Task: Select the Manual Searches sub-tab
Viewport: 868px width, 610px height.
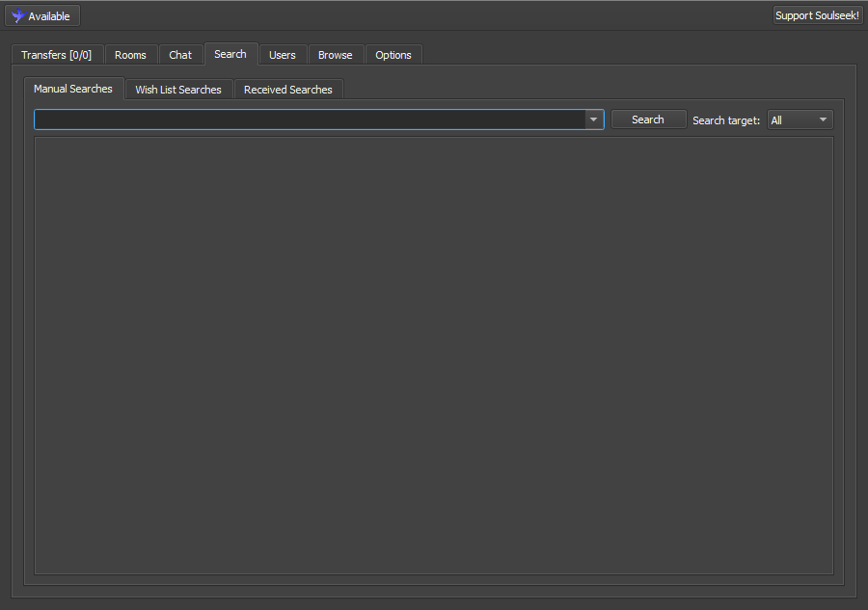Action: [x=73, y=89]
